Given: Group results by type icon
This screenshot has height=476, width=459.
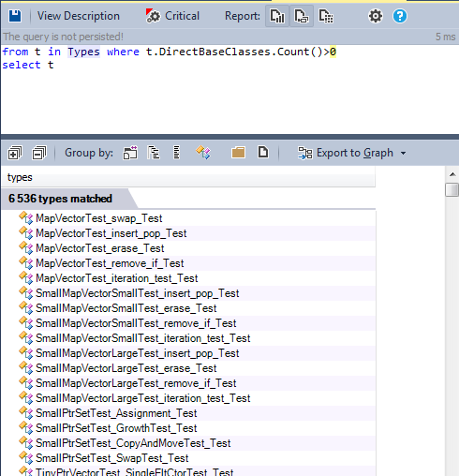Looking at the screenshot, I should tap(203, 153).
